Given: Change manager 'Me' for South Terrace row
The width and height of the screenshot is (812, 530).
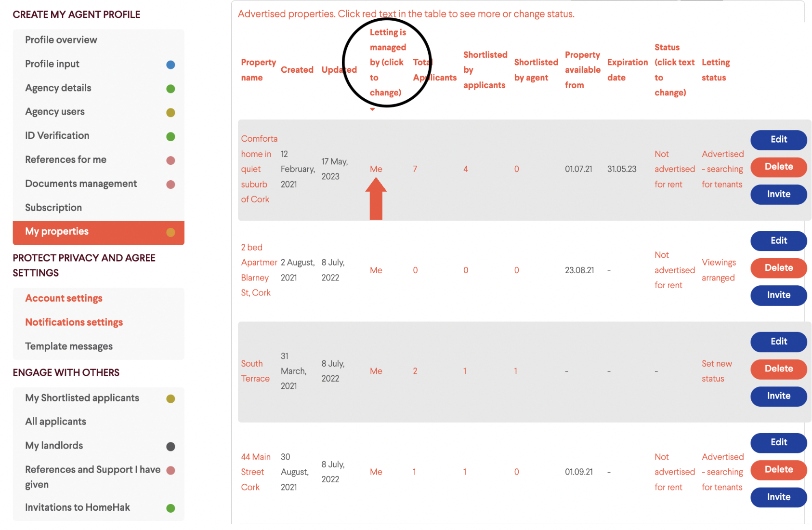Looking at the screenshot, I should [376, 371].
